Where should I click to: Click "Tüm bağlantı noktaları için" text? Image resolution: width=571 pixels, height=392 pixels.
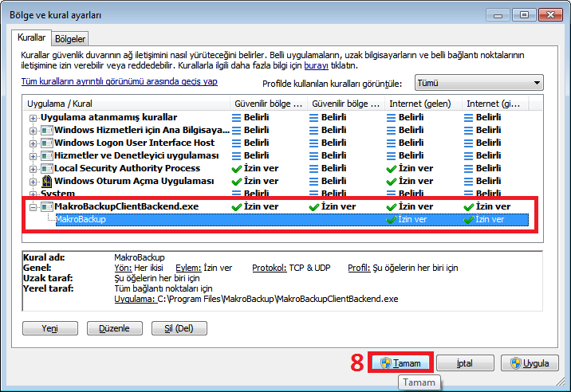(x=163, y=288)
